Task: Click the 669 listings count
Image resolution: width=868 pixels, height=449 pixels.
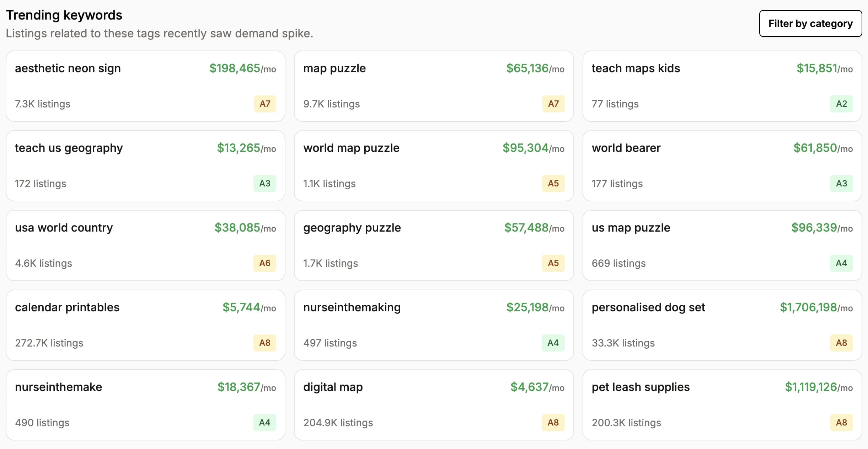Action: [x=618, y=263]
